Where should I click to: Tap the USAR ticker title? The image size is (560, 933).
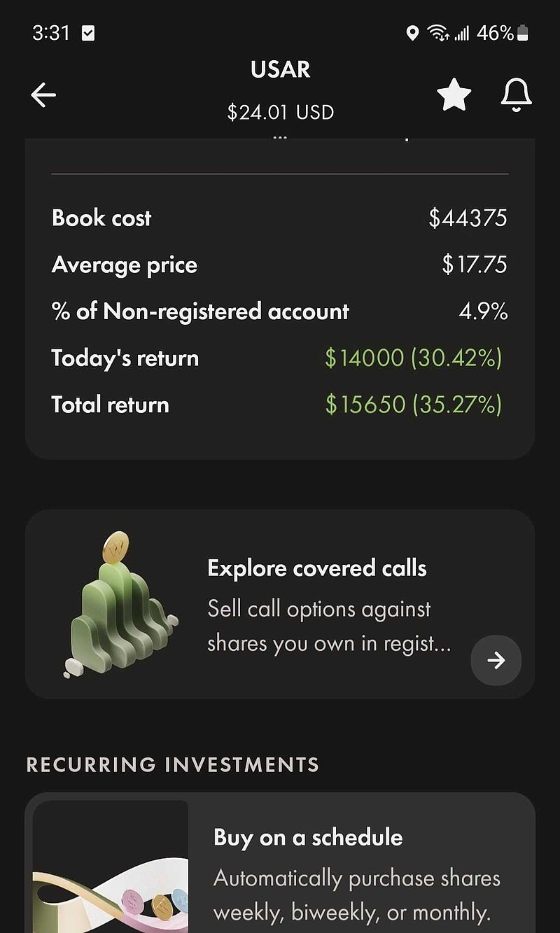[280, 69]
